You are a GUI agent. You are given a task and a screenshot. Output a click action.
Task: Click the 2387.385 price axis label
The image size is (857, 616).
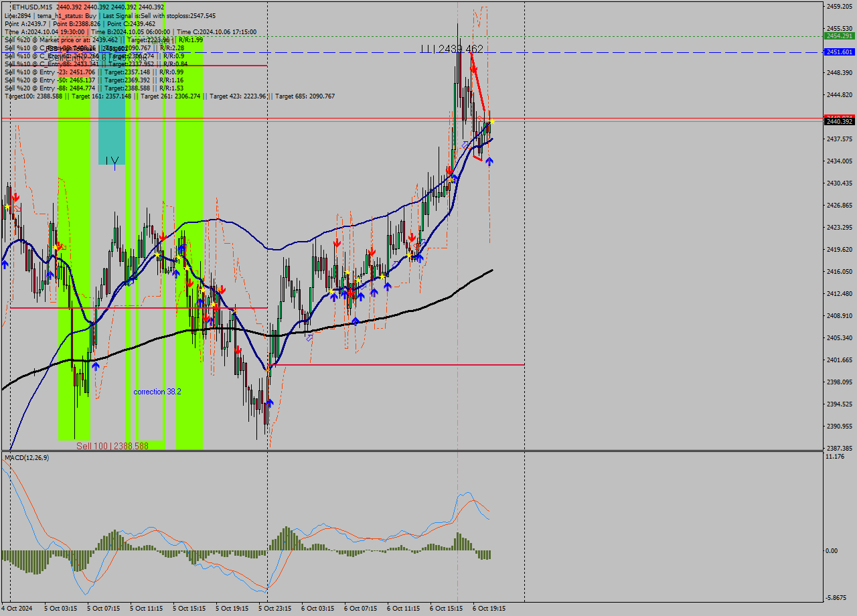point(839,448)
